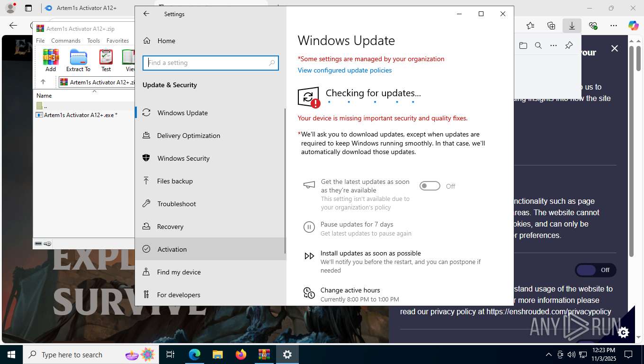Open the Windows Start menu
The width and height of the screenshot is (644, 364).
point(11,355)
